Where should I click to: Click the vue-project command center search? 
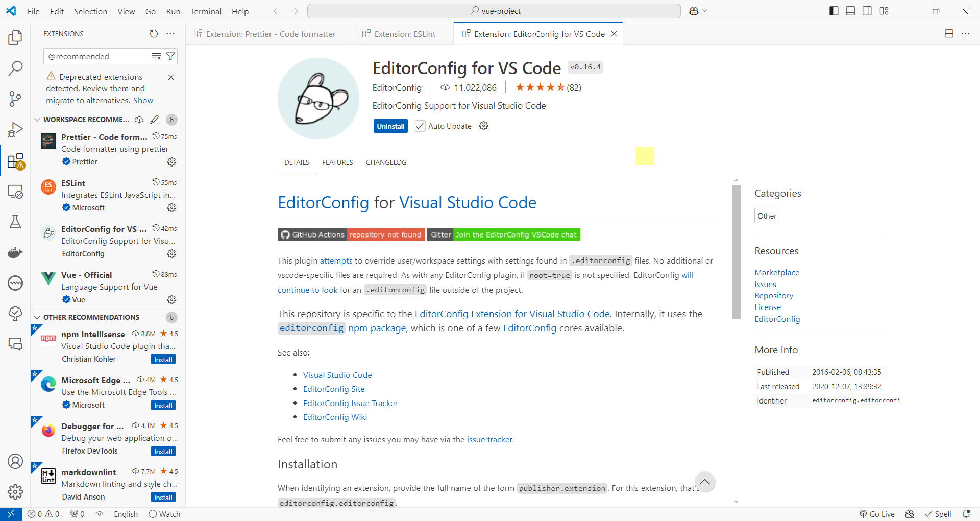[x=494, y=11]
